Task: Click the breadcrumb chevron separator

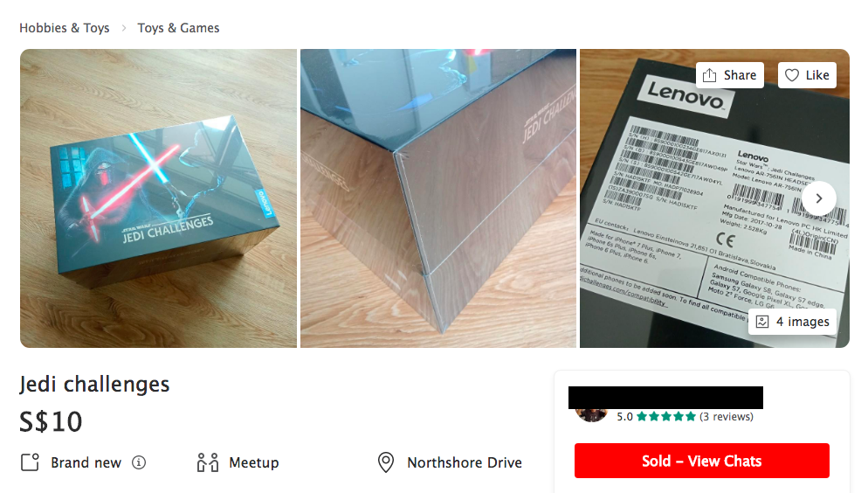Action: tap(124, 28)
